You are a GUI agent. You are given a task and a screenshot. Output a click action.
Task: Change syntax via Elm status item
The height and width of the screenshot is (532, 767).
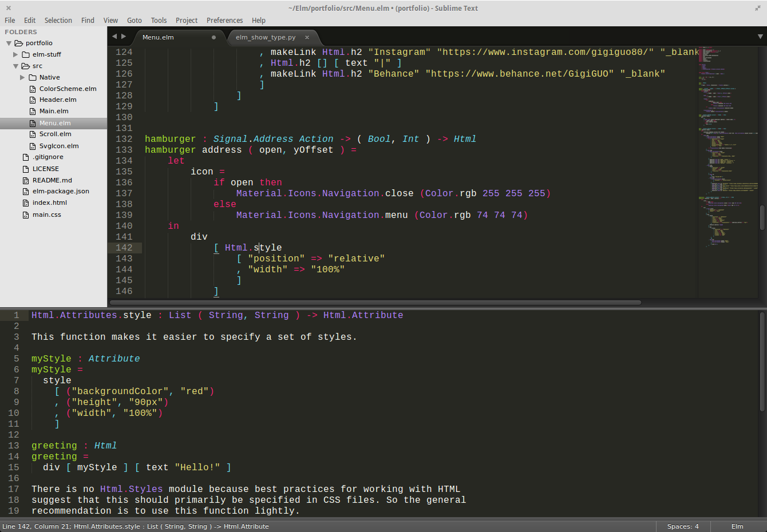pos(737,526)
